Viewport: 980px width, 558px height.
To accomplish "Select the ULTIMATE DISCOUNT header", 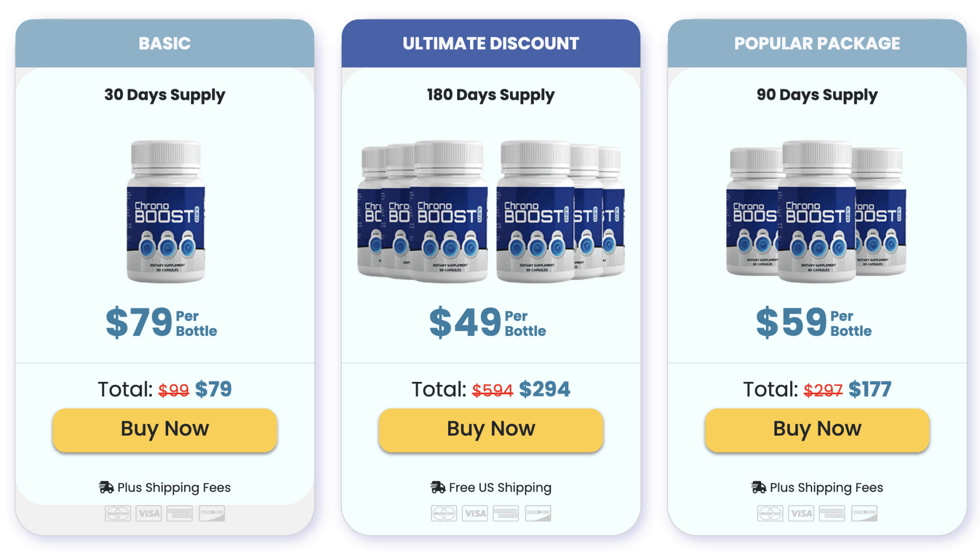I will coord(490,44).
